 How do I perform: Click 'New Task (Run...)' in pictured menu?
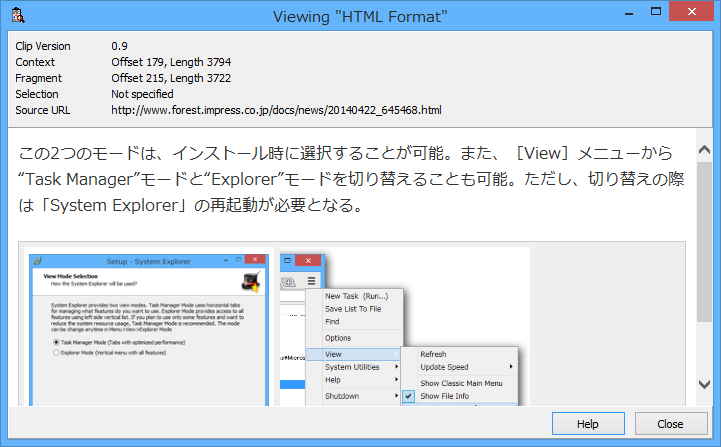coord(356,296)
